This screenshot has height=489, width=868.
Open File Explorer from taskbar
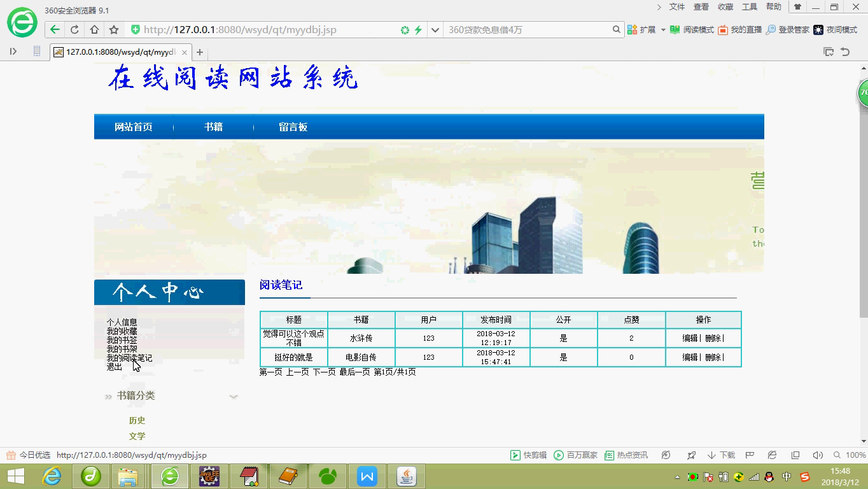pos(128,476)
